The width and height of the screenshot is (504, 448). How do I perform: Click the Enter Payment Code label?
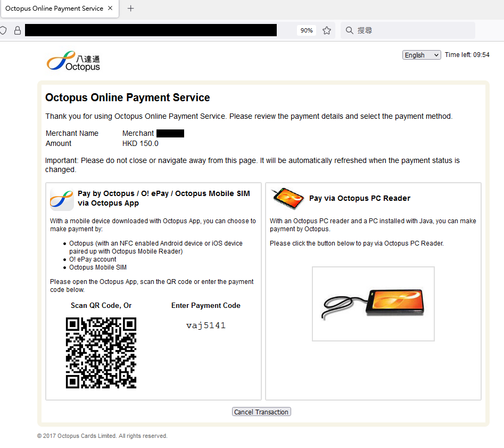tap(206, 305)
